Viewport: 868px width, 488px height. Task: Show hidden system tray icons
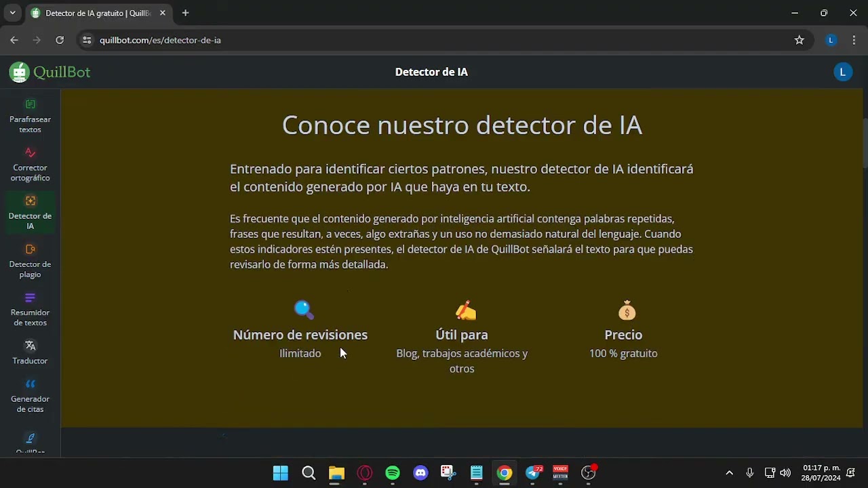(x=729, y=473)
